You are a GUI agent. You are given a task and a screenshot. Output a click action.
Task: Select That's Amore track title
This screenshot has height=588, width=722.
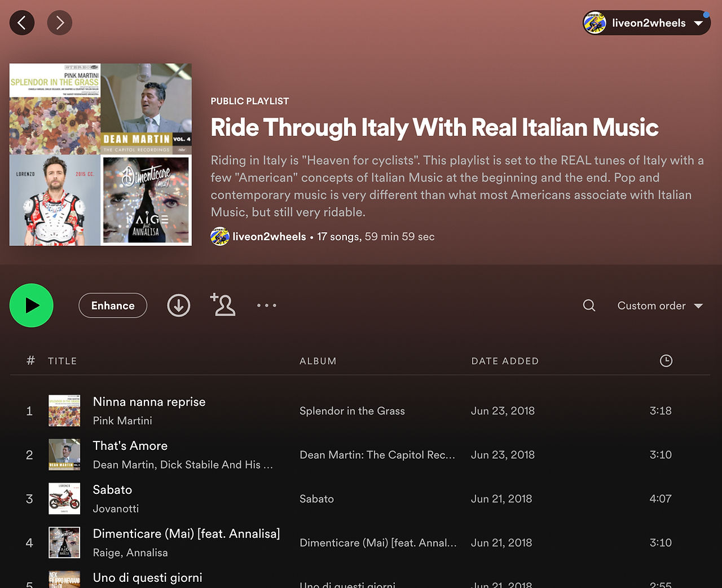[130, 446]
